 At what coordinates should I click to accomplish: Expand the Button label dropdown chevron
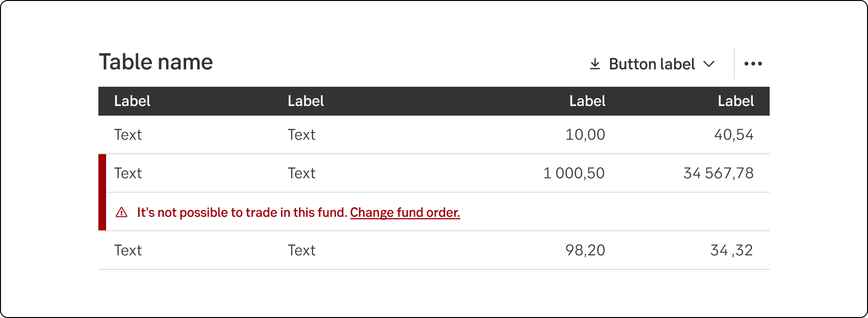point(709,64)
